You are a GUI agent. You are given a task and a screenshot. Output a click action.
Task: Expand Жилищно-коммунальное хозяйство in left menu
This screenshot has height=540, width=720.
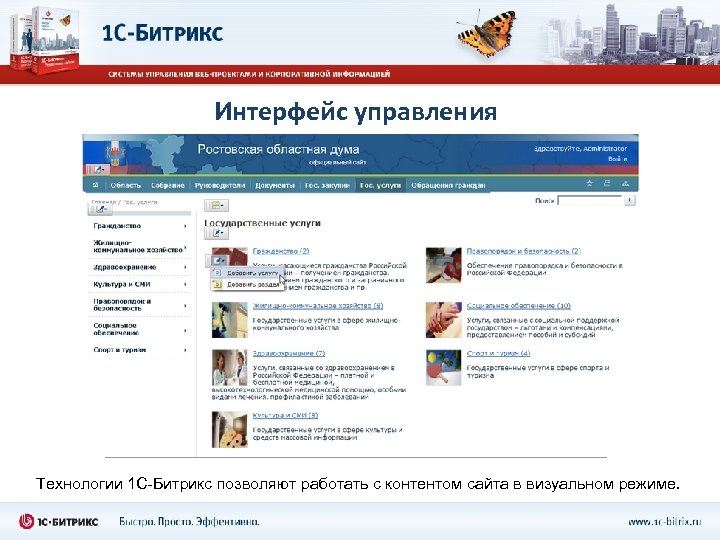pyautogui.click(x=185, y=248)
